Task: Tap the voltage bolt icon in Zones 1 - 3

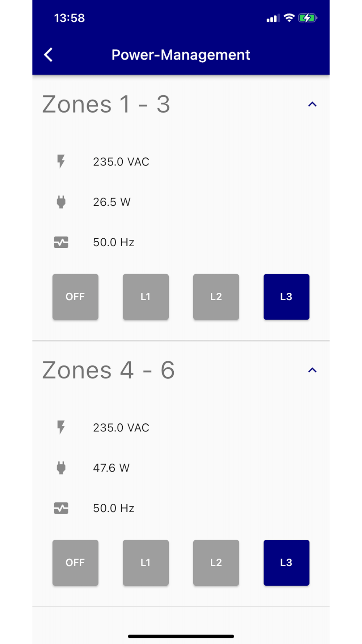Action: [61, 162]
